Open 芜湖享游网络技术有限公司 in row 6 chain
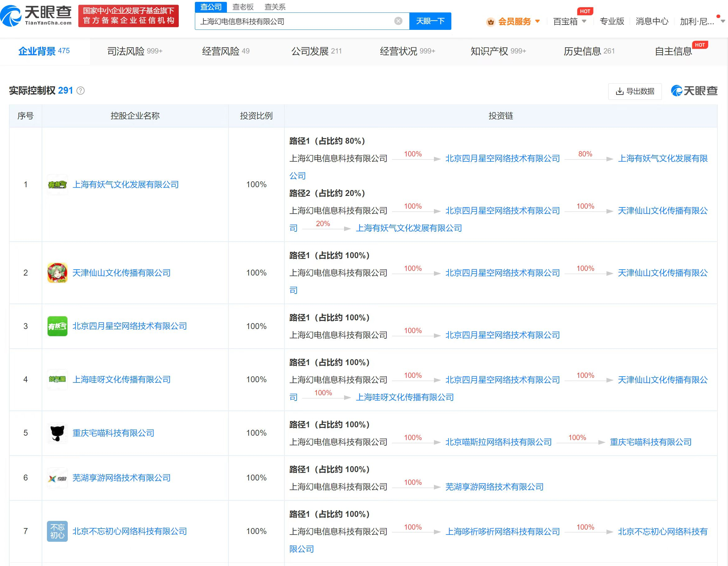This screenshot has width=728, height=566. (x=494, y=487)
